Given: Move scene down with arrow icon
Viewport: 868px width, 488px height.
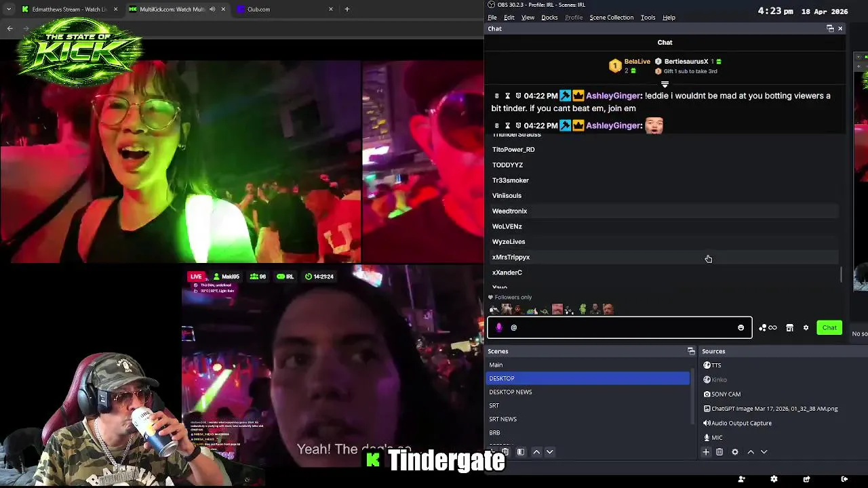Looking at the screenshot, I should (550, 452).
